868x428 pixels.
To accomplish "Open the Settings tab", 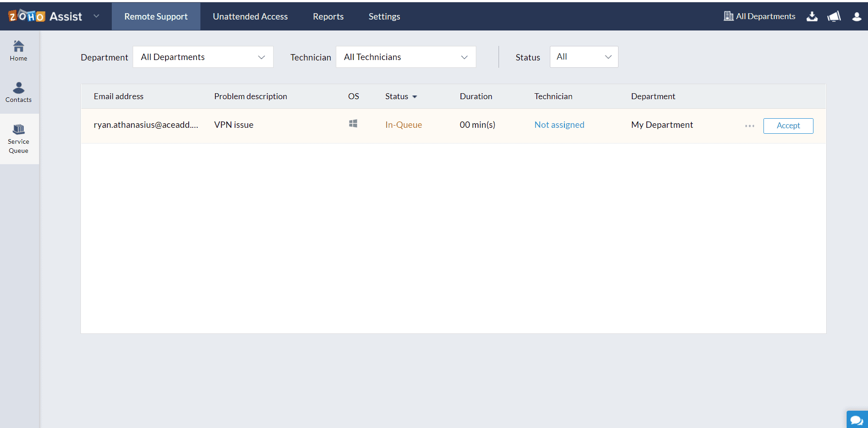I will click(384, 16).
